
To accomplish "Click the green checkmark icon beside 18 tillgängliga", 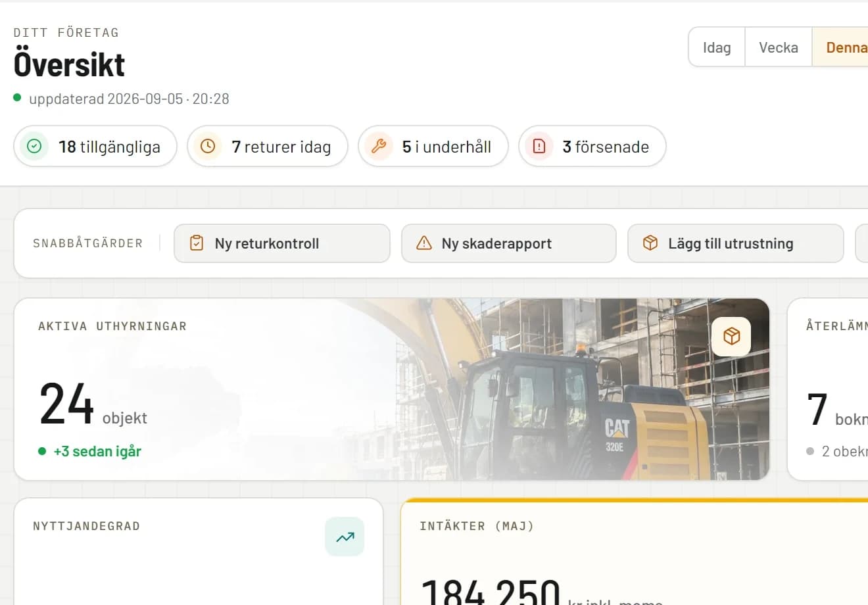I will [x=34, y=146].
